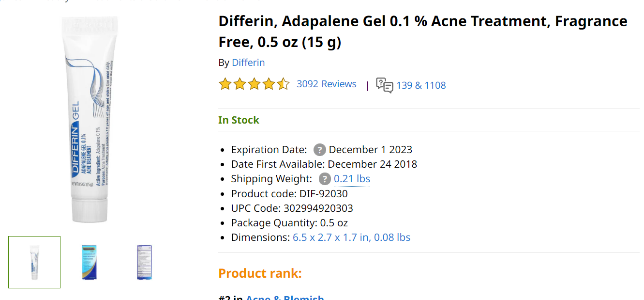Screen dimensions: 644x300
Task: Click the third gold rating star
Action: point(254,84)
